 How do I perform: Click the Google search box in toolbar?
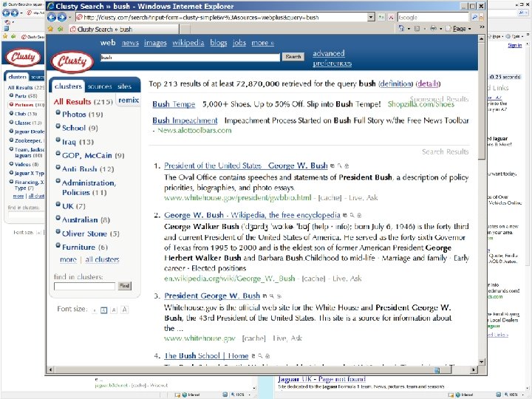click(x=433, y=17)
